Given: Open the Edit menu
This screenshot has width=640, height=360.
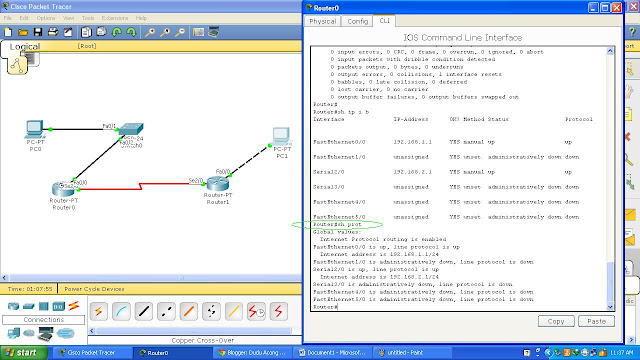Looking at the screenshot, I should (x=24, y=18).
